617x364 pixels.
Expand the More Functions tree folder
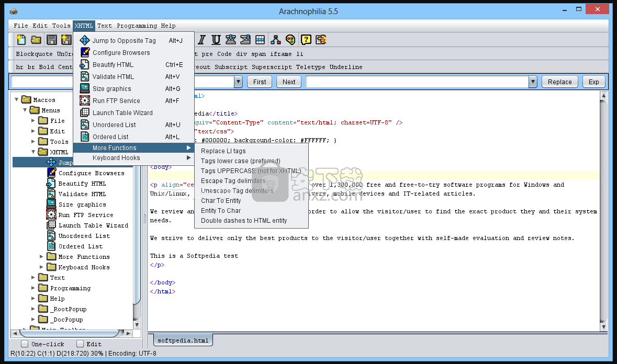tap(41, 257)
